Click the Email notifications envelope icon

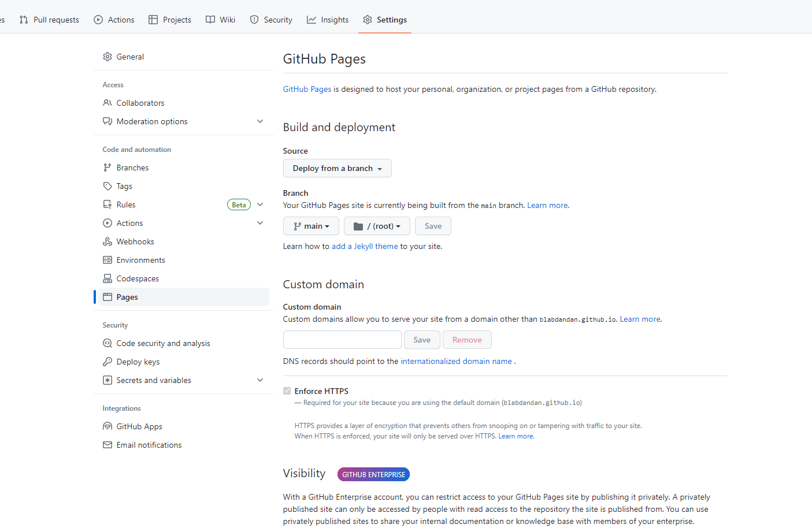(x=107, y=445)
